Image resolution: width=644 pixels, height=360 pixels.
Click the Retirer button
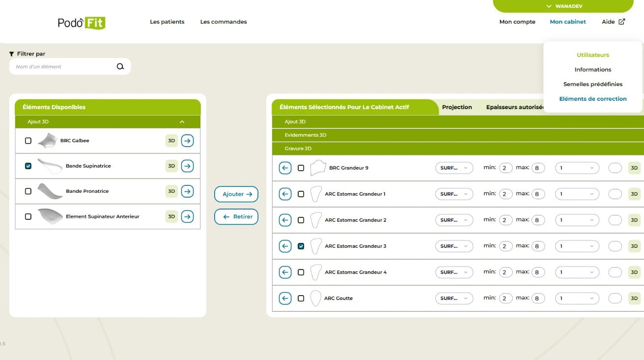coord(236,217)
